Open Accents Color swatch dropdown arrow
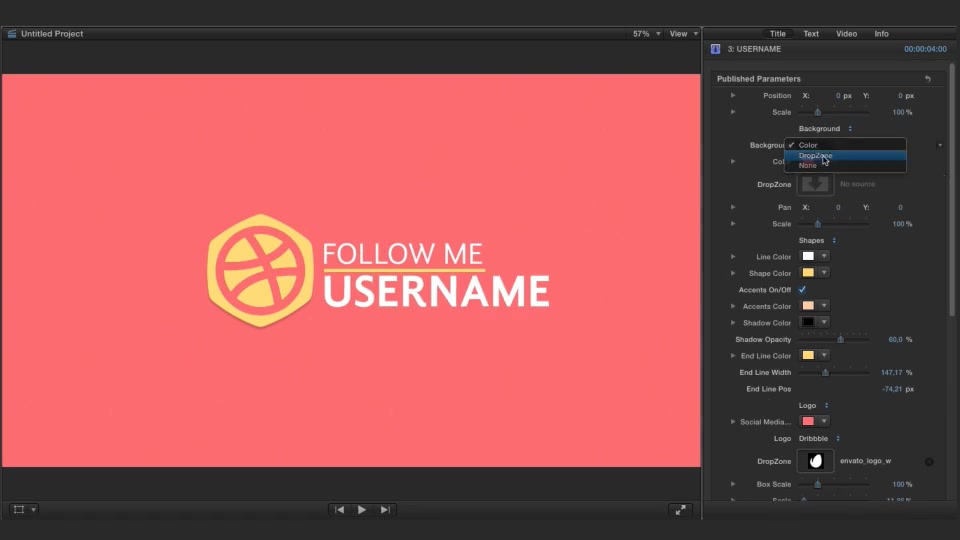 point(824,306)
